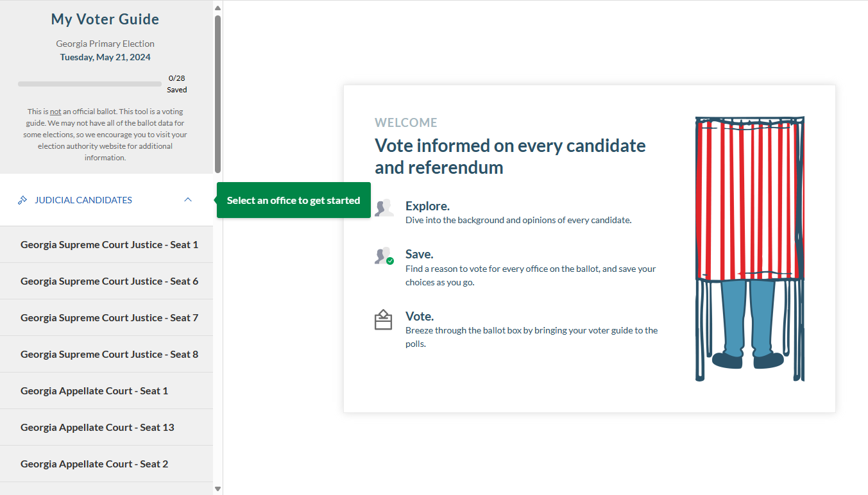Click the ballot box Vote icon
The height and width of the screenshot is (495, 868).
pos(383,319)
